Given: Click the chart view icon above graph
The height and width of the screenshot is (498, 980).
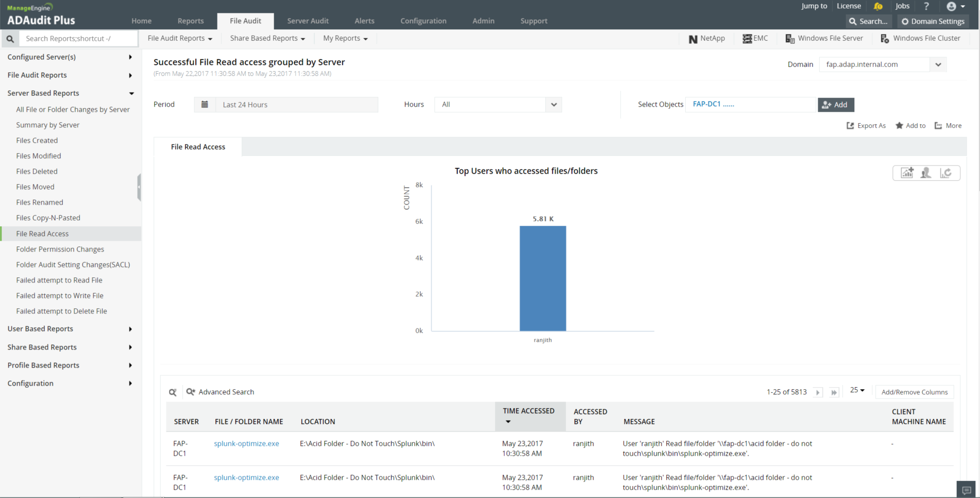Looking at the screenshot, I should coord(907,173).
